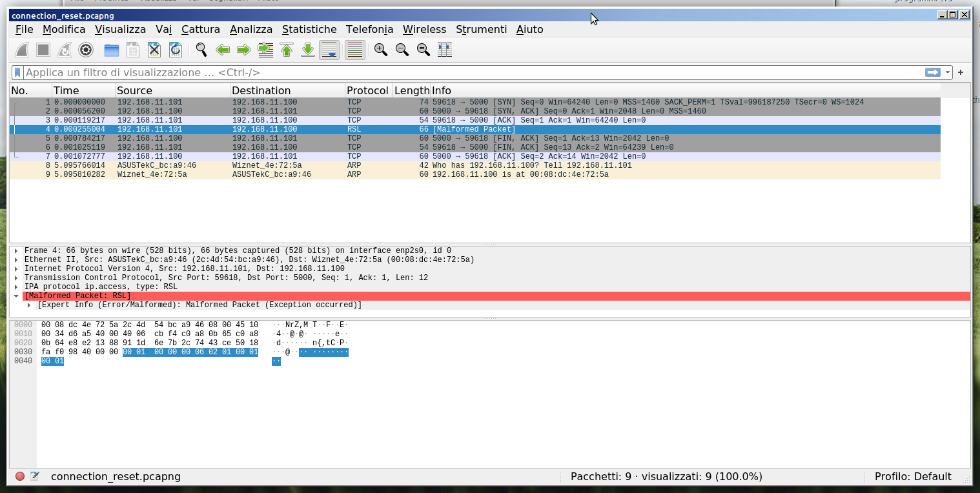
Task: Reset text to normal size
Action: point(424,50)
